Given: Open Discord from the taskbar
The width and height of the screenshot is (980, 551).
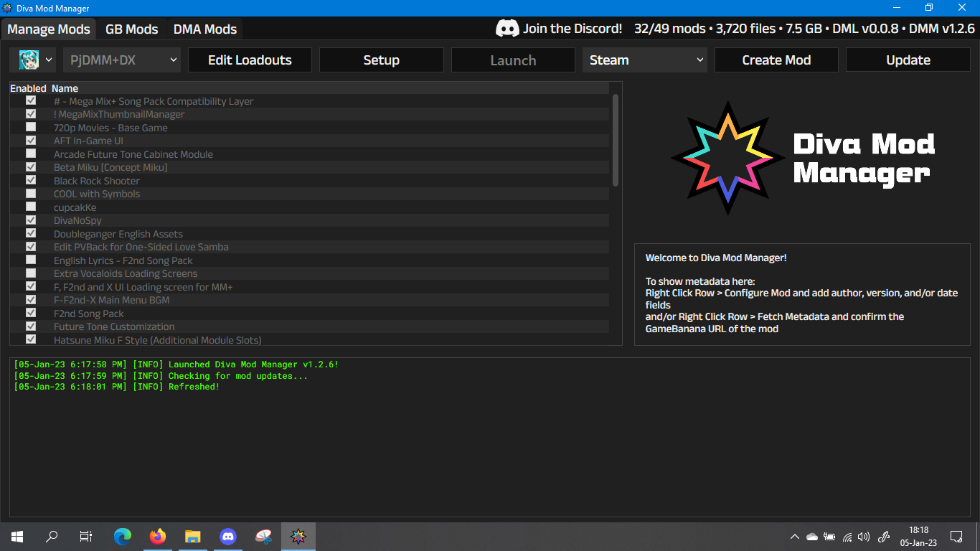Looking at the screenshot, I should coord(228,536).
